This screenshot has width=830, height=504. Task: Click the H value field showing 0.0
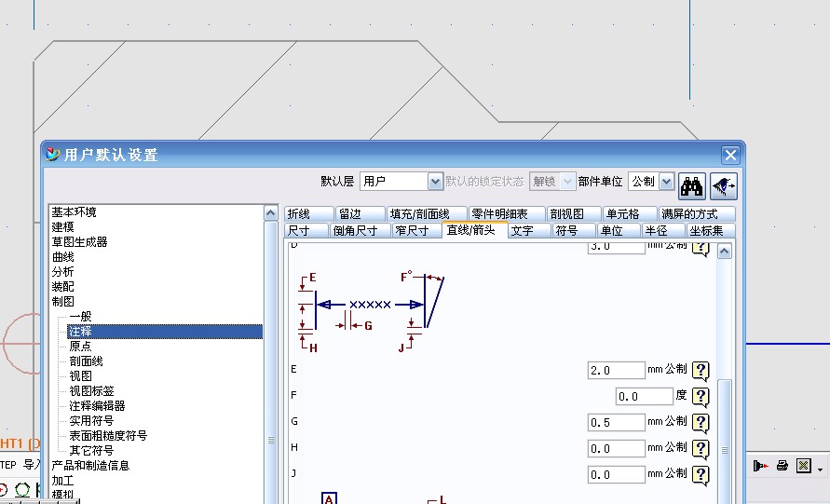(x=616, y=448)
